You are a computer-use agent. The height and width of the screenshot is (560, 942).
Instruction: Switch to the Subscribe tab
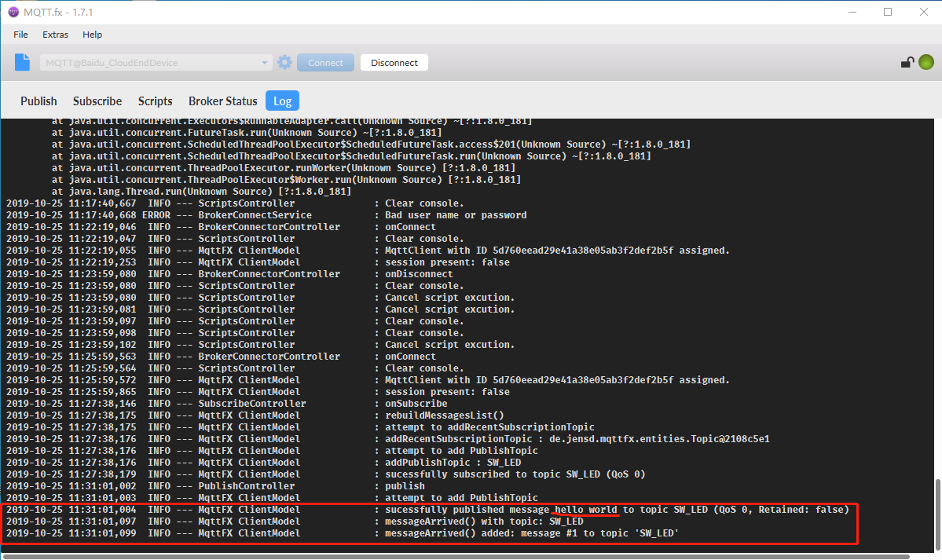coord(97,101)
